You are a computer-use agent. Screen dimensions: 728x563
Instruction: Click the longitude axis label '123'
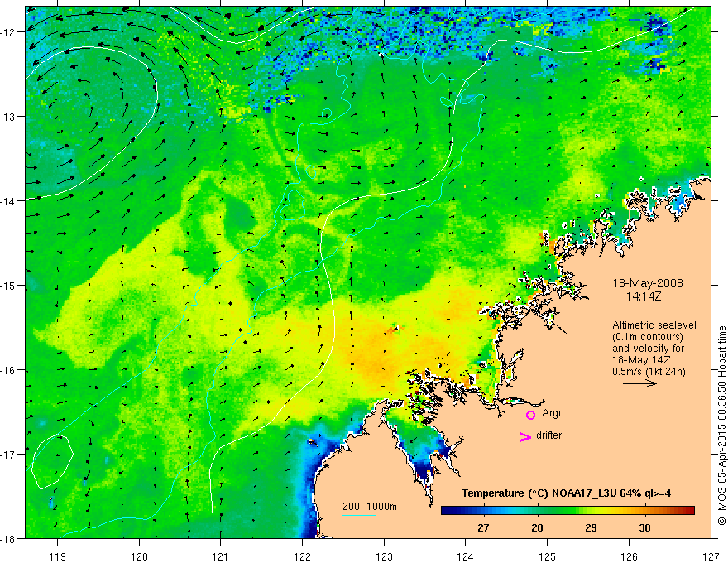(384, 556)
